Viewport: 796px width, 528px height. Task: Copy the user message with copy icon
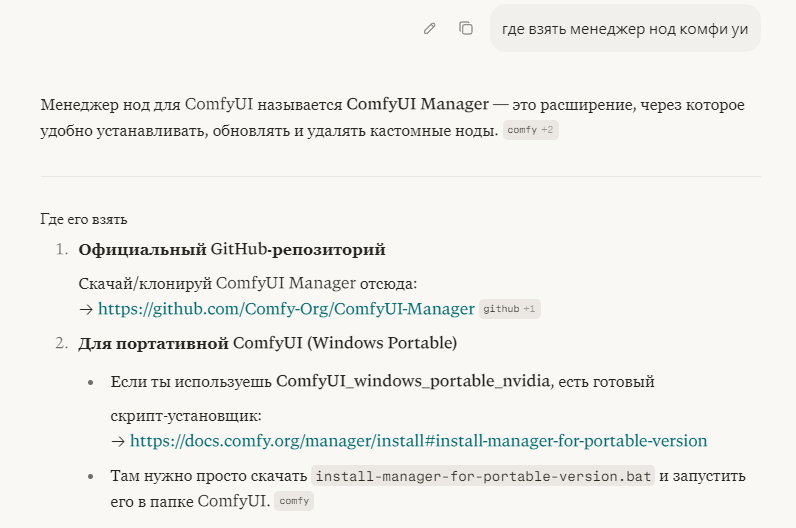click(466, 28)
